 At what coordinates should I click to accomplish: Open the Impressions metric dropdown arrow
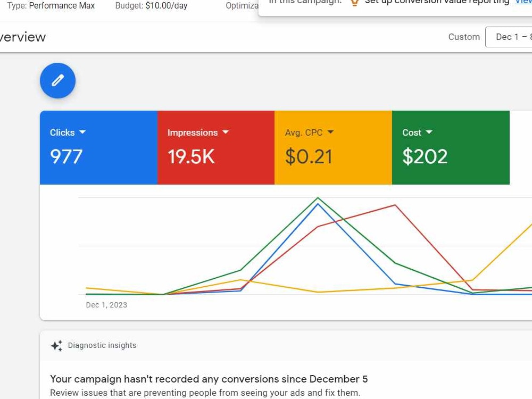226,132
